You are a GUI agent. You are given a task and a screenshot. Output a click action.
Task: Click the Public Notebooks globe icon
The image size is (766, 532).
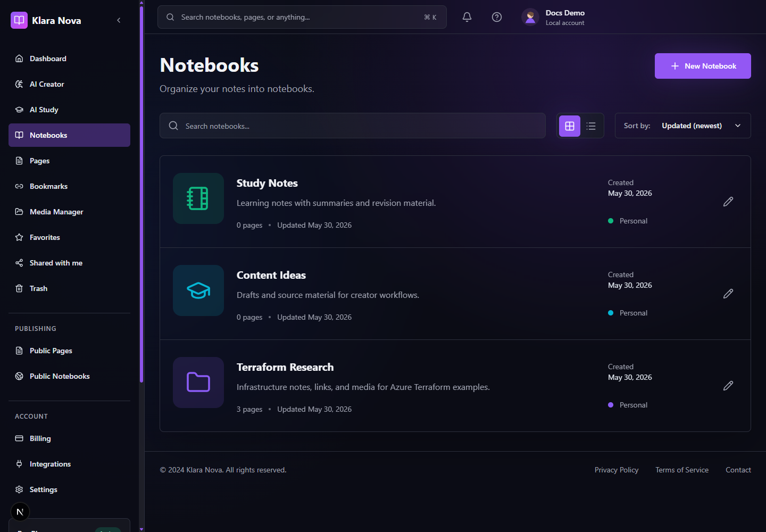click(19, 376)
